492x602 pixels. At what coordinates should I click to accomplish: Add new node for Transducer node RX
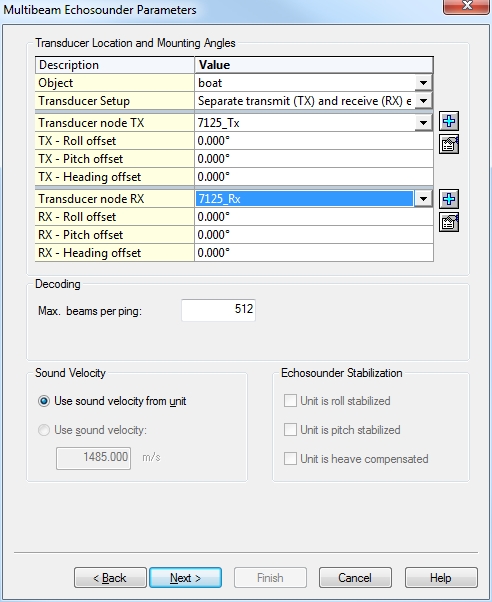(x=449, y=199)
